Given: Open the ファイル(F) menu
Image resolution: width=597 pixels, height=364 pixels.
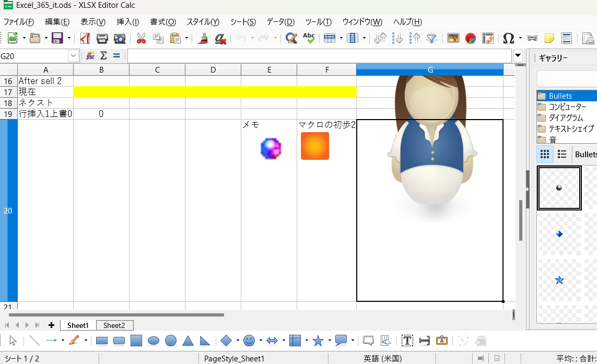Looking at the screenshot, I should pyautogui.click(x=19, y=22).
